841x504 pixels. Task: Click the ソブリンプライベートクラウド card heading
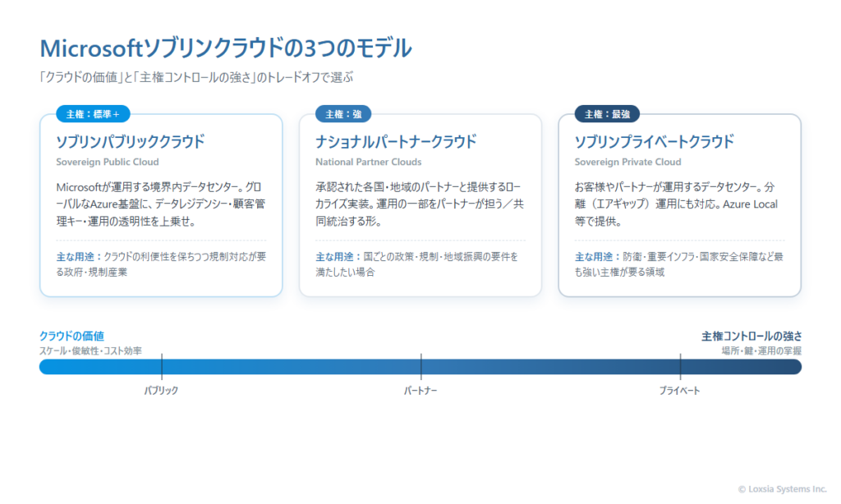[x=655, y=141]
